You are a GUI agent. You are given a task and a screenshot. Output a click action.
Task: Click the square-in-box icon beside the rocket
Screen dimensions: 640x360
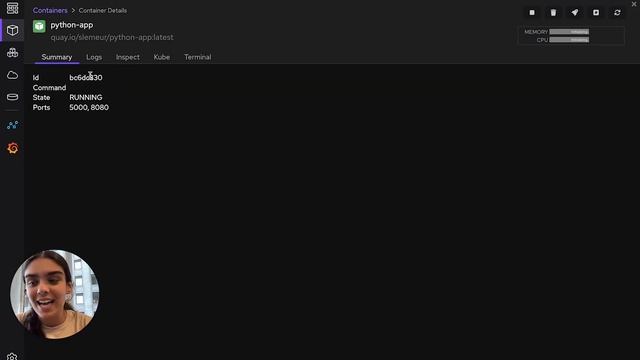596,13
